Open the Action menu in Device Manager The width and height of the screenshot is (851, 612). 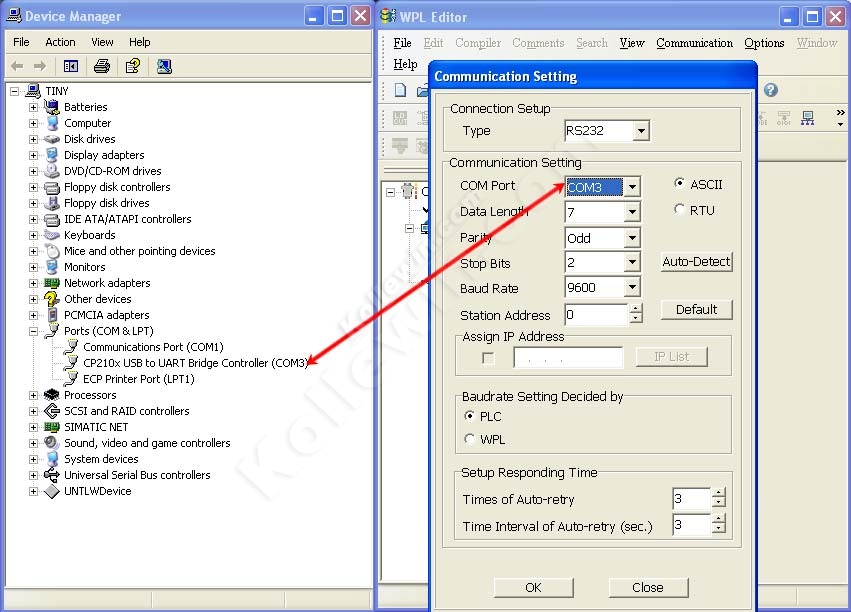pyautogui.click(x=60, y=42)
